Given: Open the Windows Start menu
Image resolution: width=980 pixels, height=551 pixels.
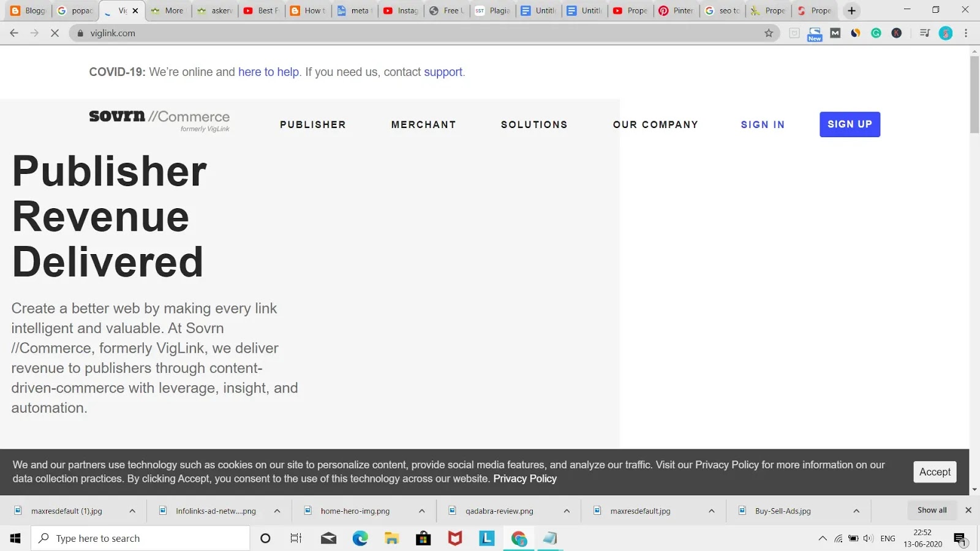Looking at the screenshot, I should coord(15,538).
